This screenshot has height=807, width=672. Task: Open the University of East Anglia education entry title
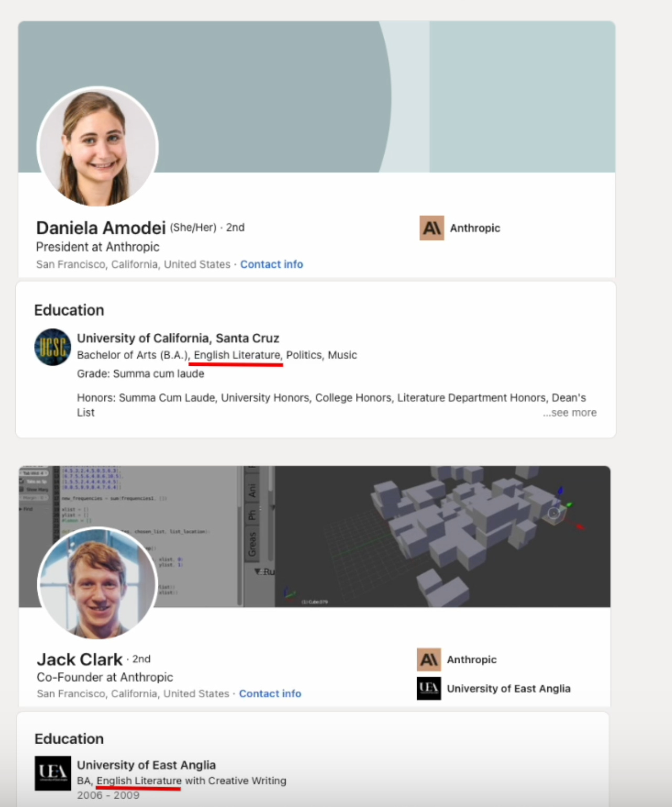coord(146,765)
